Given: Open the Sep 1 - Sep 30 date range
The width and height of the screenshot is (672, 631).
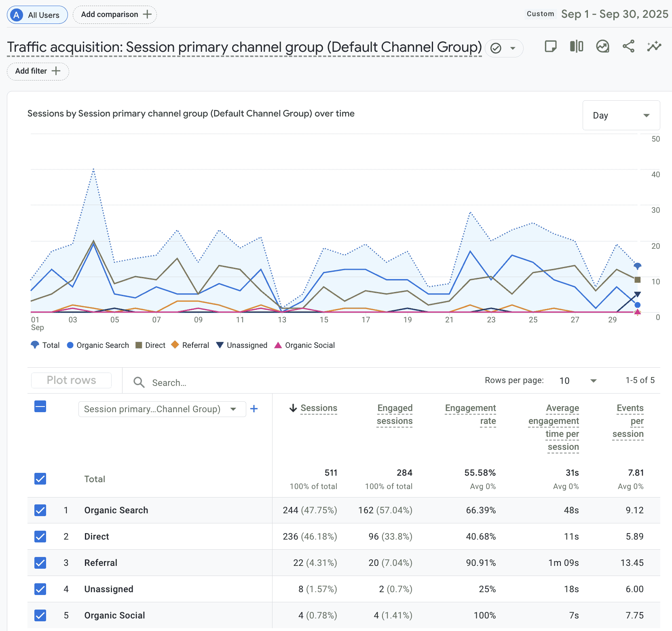Looking at the screenshot, I should point(614,14).
